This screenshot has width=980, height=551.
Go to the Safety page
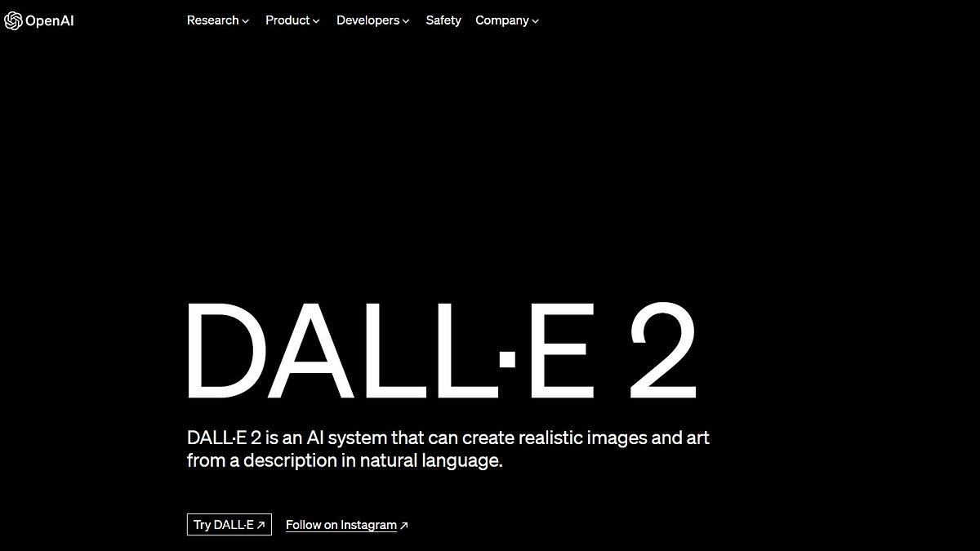pyautogui.click(x=443, y=20)
